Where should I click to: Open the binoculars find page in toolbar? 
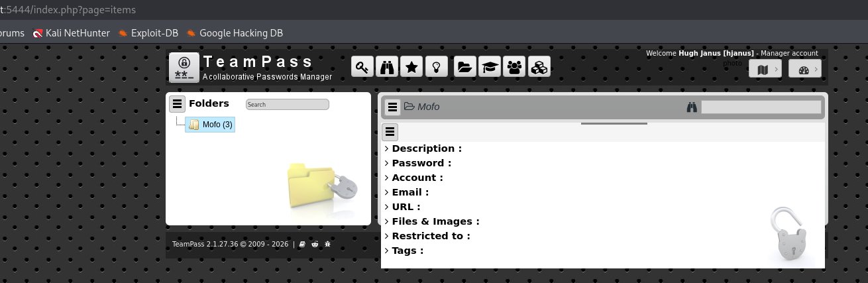(x=386, y=66)
